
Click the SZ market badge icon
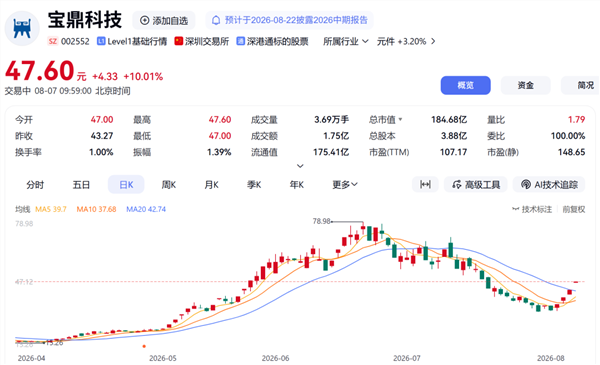(x=52, y=41)
